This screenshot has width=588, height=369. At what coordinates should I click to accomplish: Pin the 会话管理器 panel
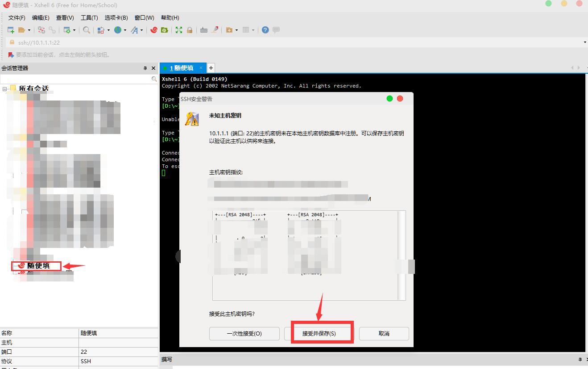145,68
